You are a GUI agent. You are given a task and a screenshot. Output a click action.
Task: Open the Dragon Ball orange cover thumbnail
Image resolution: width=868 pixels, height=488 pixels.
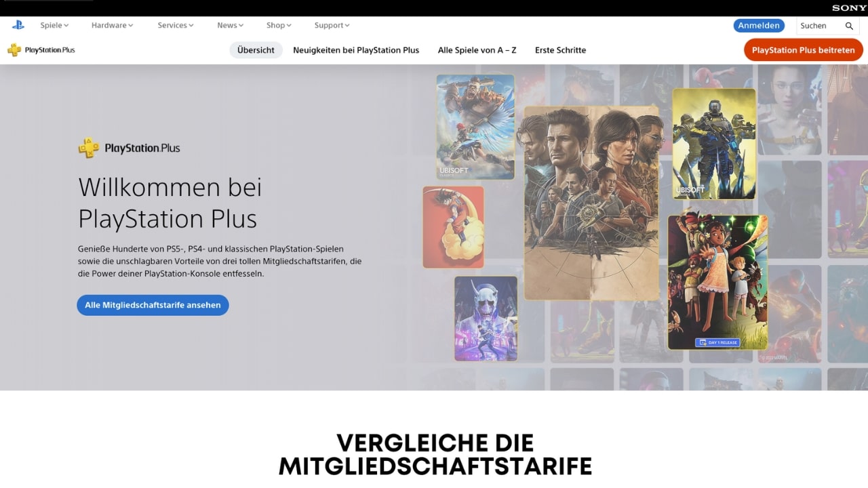pos(453,227)
